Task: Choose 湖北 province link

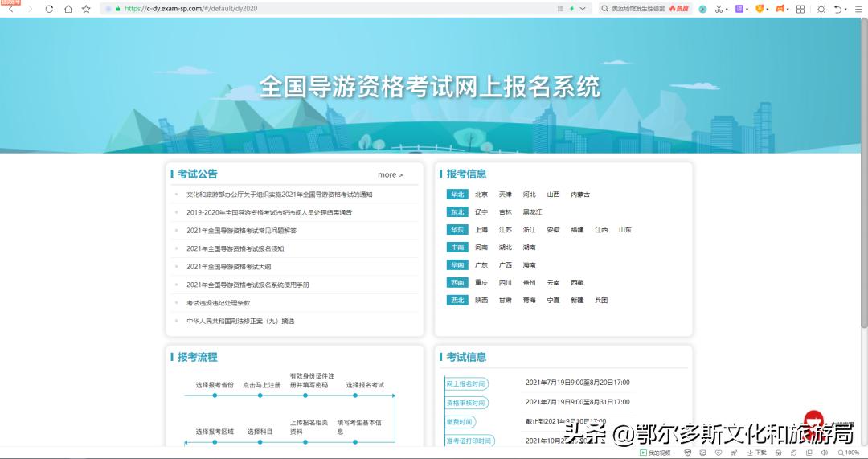Action: [x=506, y=248]
